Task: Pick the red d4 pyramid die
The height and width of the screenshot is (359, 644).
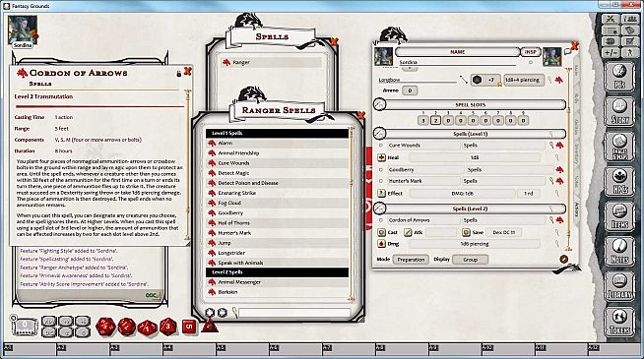Action: click(x=210, y=326)
